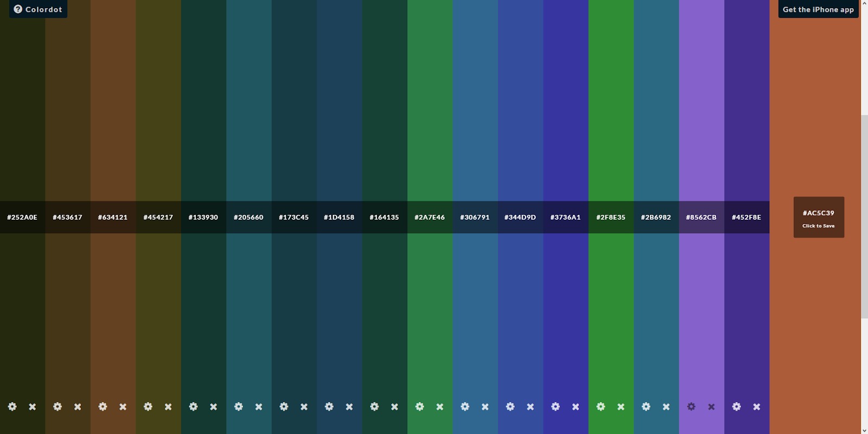Select the #452F8E hex code label

746,217
